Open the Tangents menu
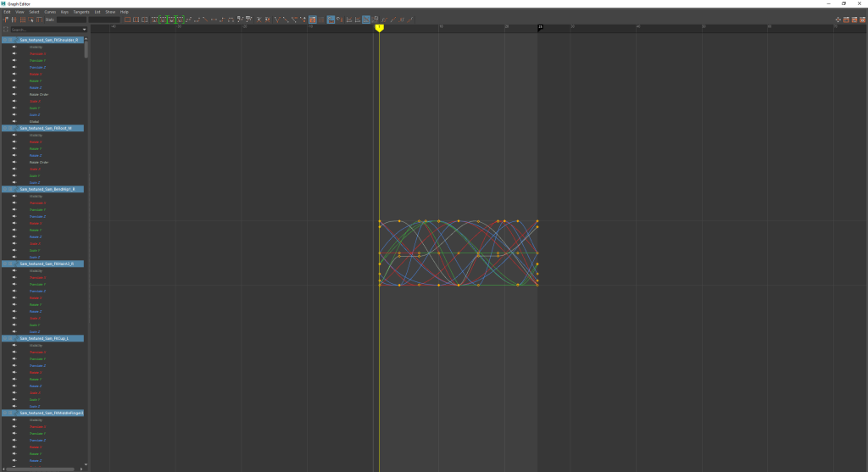868x472 pixels. 81,12
